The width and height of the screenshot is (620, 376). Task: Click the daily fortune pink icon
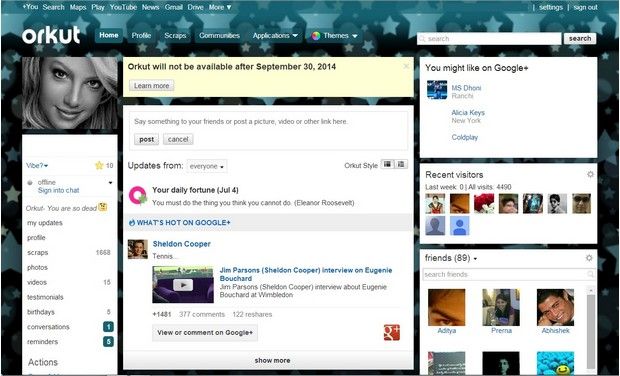click(x=137, y=195)
